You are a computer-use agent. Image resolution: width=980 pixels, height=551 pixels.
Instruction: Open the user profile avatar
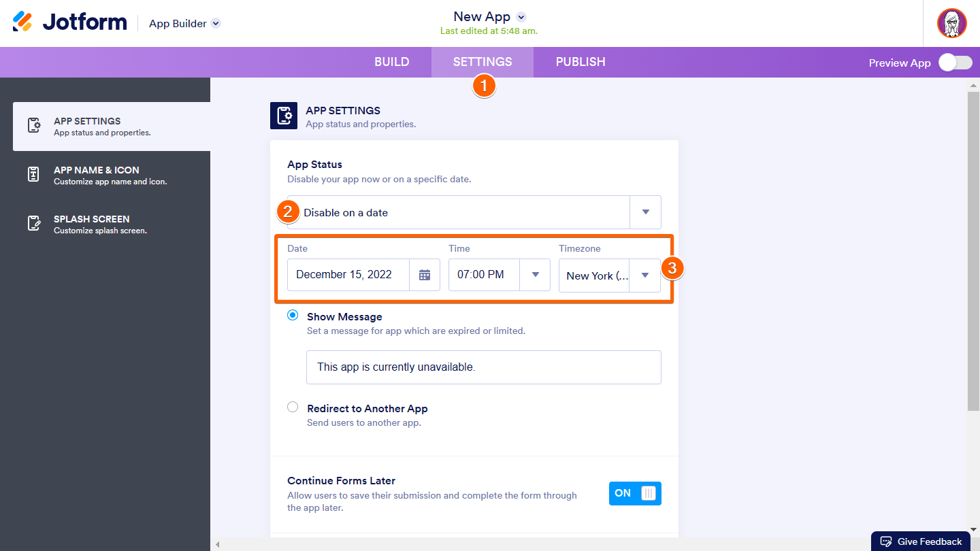[951, 23]
